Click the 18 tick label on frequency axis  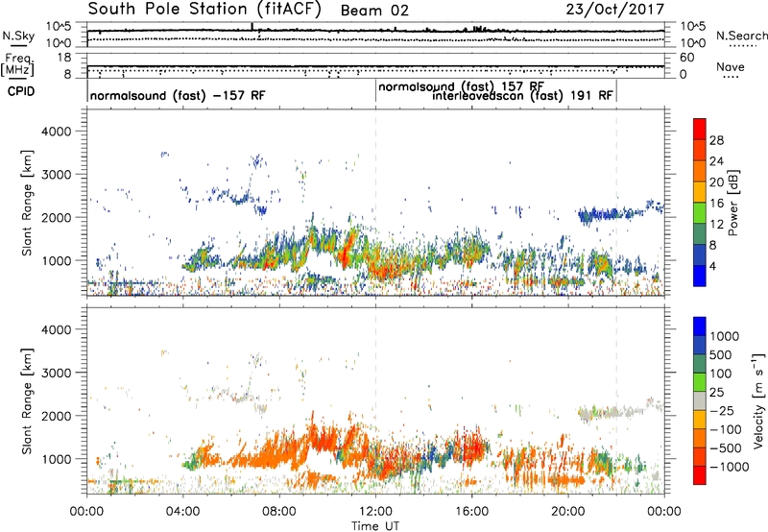click(64, 58)
